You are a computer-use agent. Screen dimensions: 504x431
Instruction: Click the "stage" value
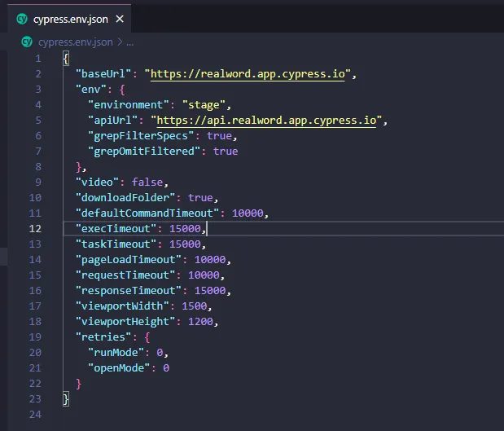[204, 105]
